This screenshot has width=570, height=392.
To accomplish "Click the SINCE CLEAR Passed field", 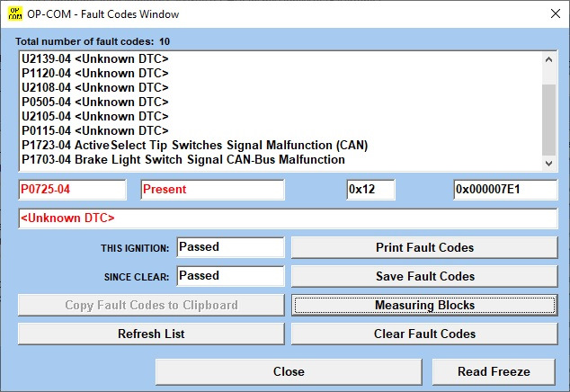I will (230, 276).
